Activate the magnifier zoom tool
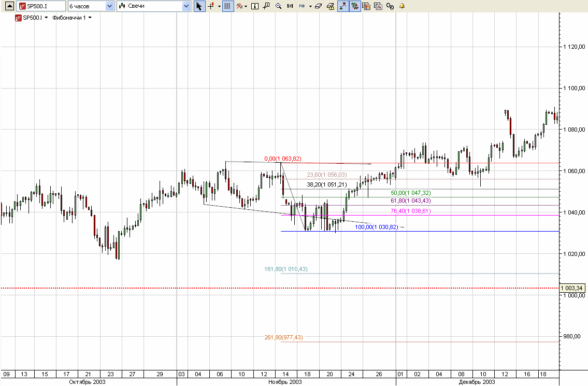 tap(278, 6)
